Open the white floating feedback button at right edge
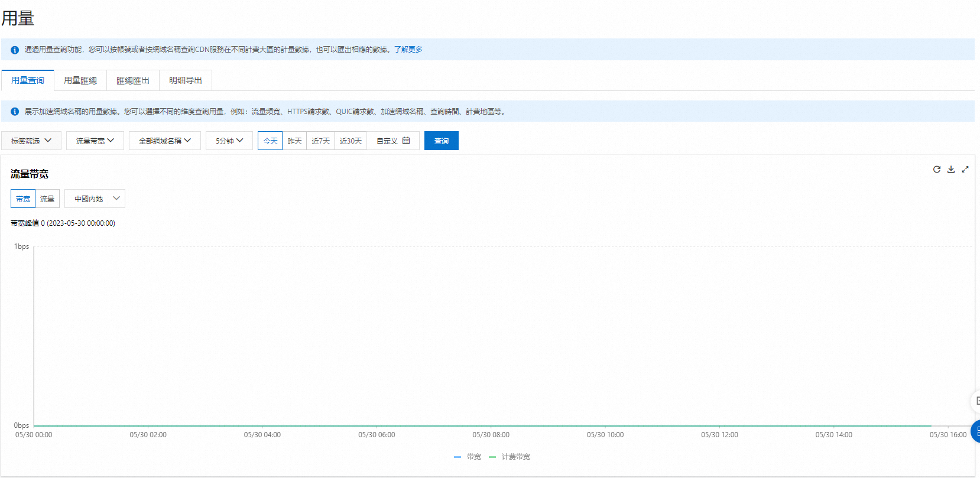This screenshot has height=478, width=980. pos(976,401)
